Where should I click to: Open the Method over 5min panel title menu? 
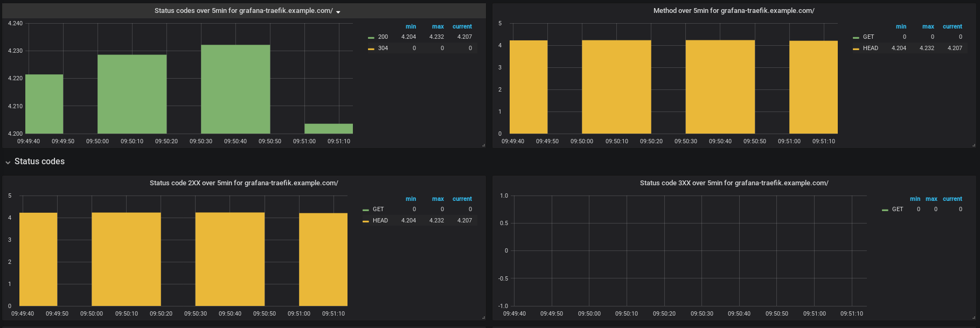pyautogui.click(x=734, y=11)
